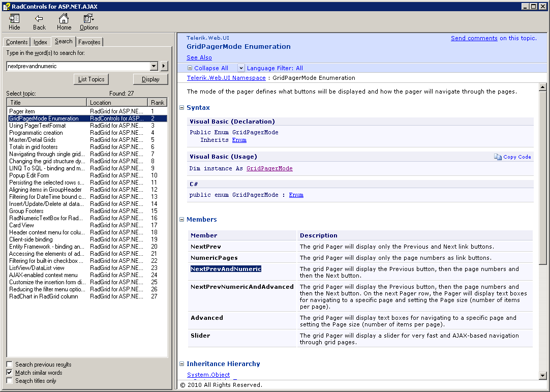Collapse the Members section
This screenshot has width=550, height=392.
(181, 219)
